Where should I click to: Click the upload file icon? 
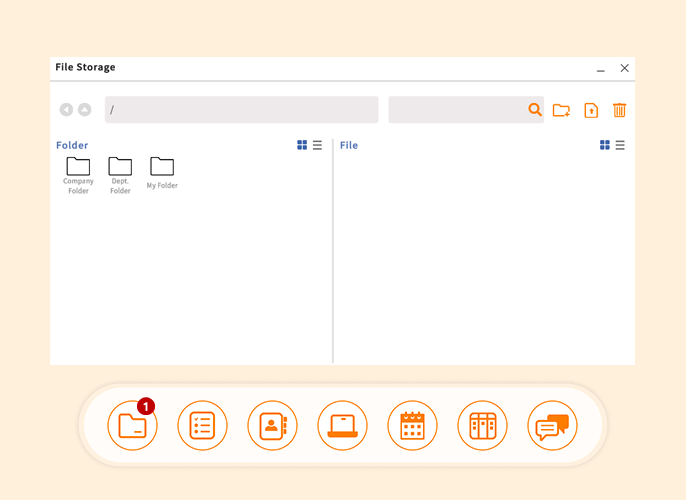click(x=591, y=110)
